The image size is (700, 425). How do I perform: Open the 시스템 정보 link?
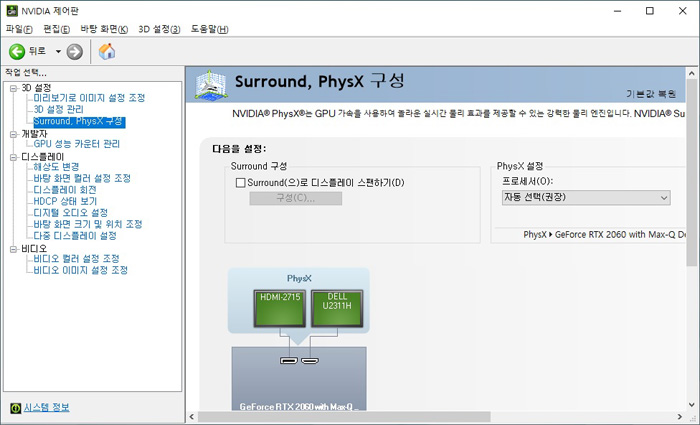[46, 408]
